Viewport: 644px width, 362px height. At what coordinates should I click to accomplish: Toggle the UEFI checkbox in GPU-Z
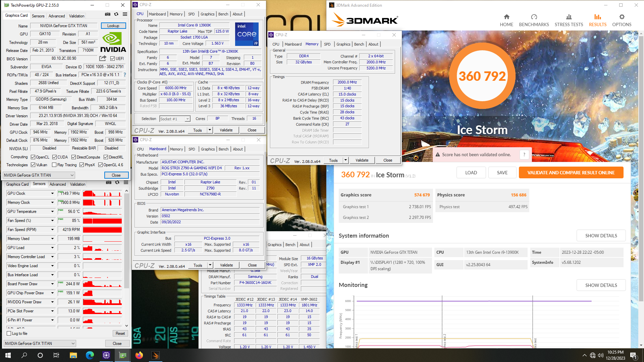113,58
